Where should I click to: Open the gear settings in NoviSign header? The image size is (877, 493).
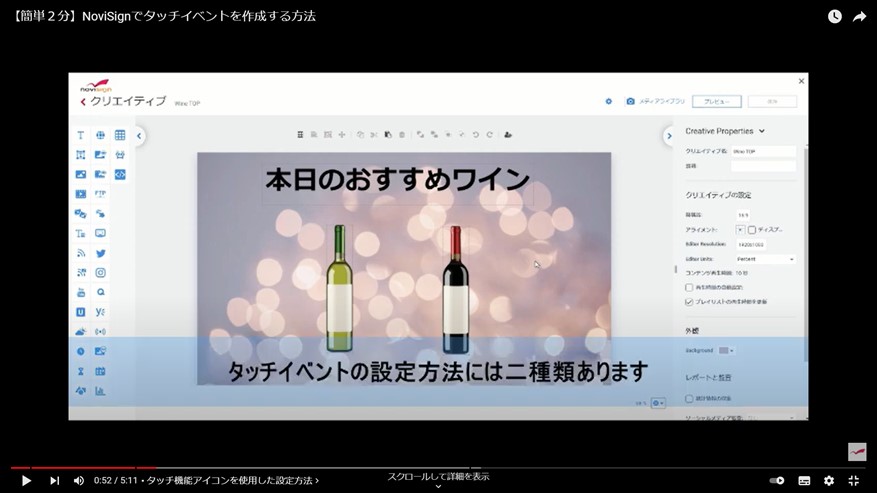pyautogui.click(x=609, y=101)
